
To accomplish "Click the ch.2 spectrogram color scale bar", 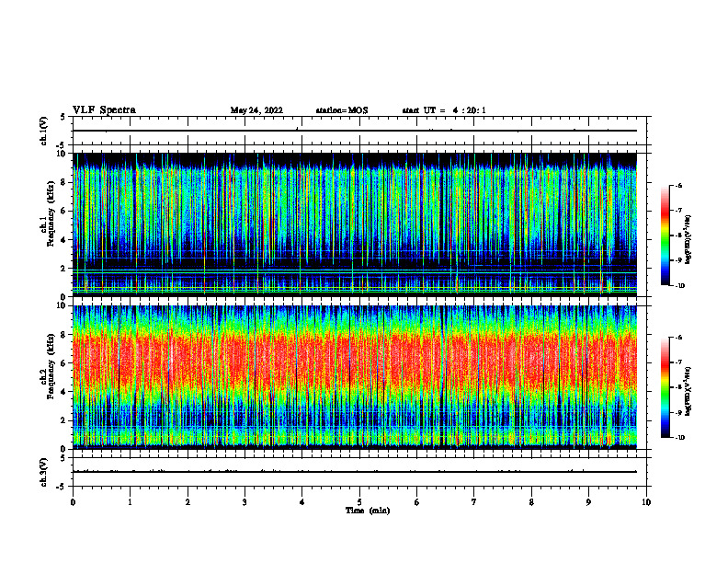I will (665, 387).
